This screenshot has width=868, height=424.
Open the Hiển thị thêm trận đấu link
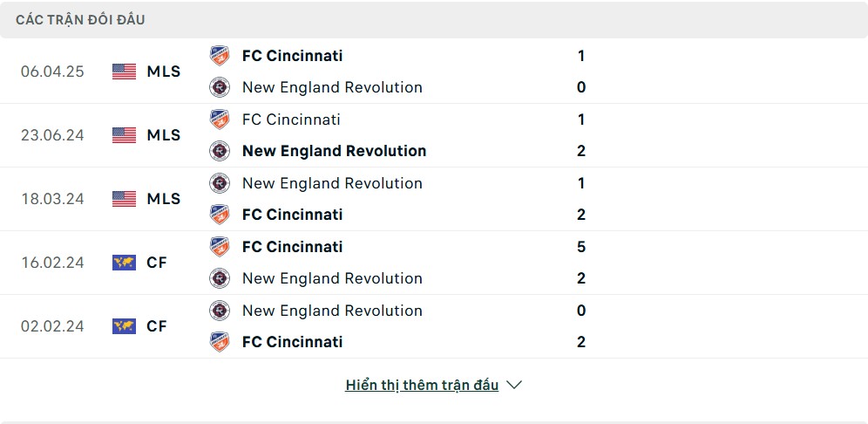click(422, 386)
